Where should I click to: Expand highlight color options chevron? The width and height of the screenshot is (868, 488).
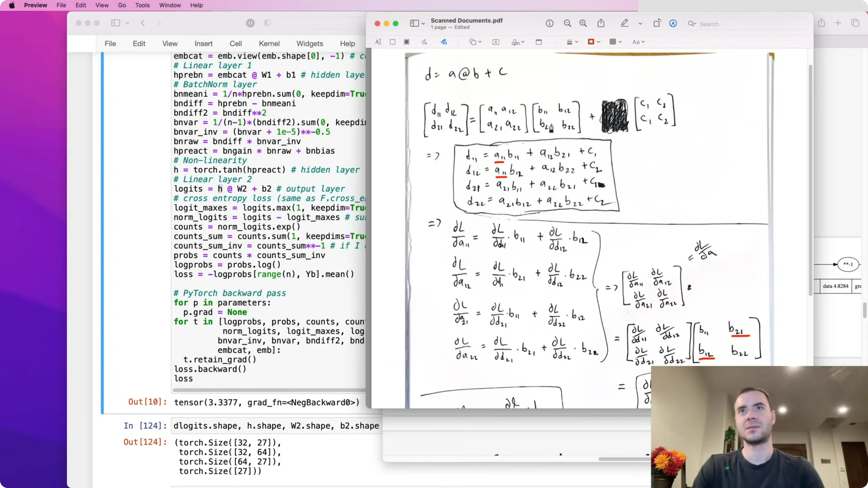point(640,24)
